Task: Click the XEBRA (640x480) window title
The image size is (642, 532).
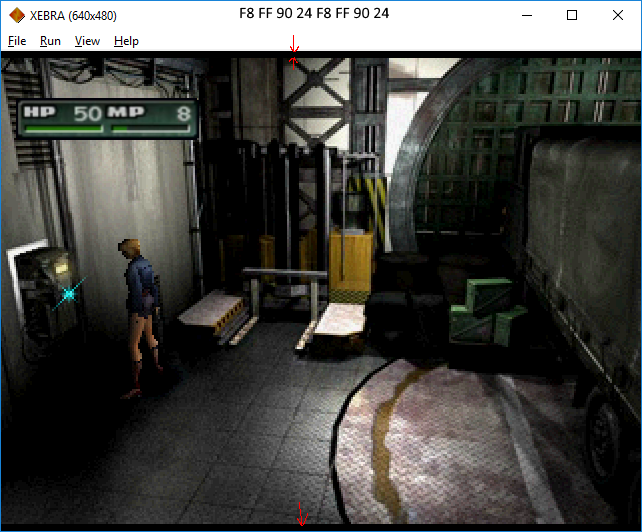Action: pyautogui.click(x=73, y=16)
